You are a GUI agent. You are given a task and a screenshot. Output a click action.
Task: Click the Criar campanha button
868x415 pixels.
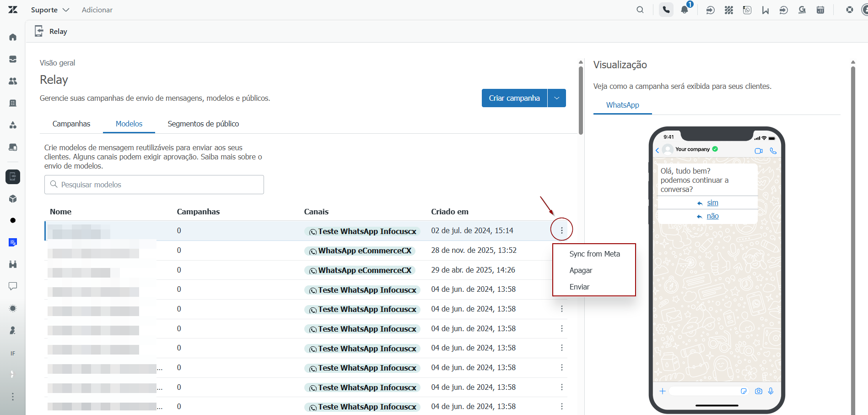tap(514, 98)
